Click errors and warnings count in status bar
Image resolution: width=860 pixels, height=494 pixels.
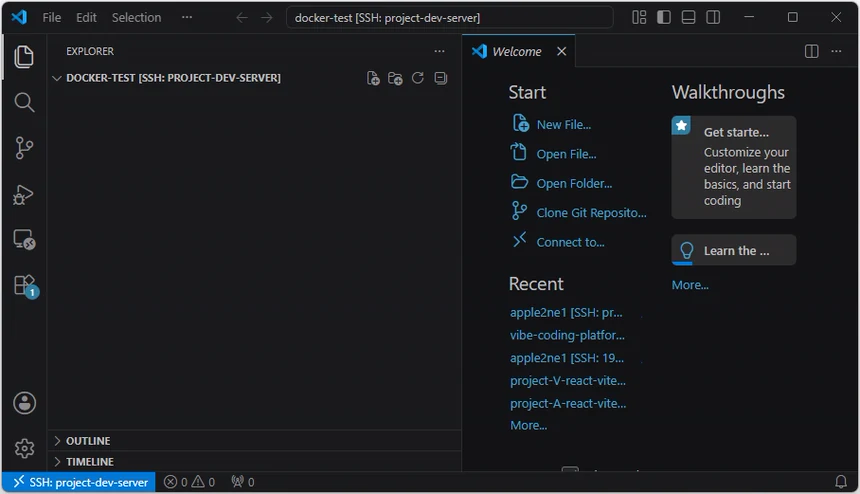pyautogui.click(x=190, y=482)
